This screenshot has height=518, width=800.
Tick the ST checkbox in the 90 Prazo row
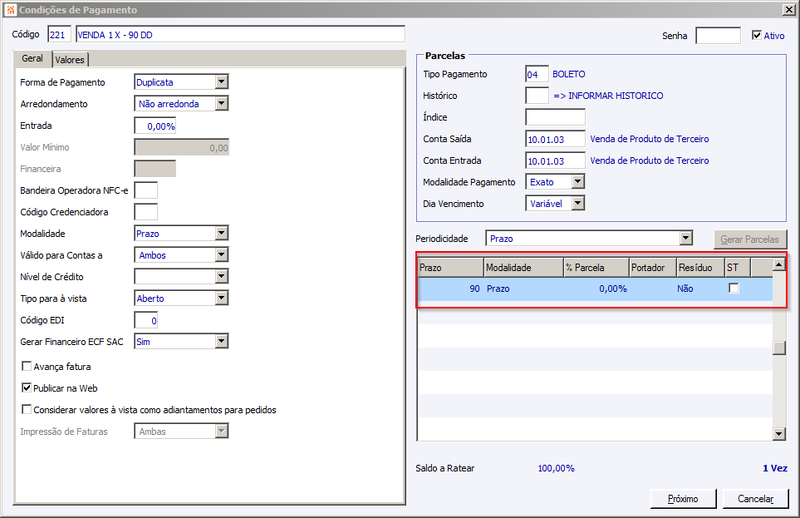734,288
